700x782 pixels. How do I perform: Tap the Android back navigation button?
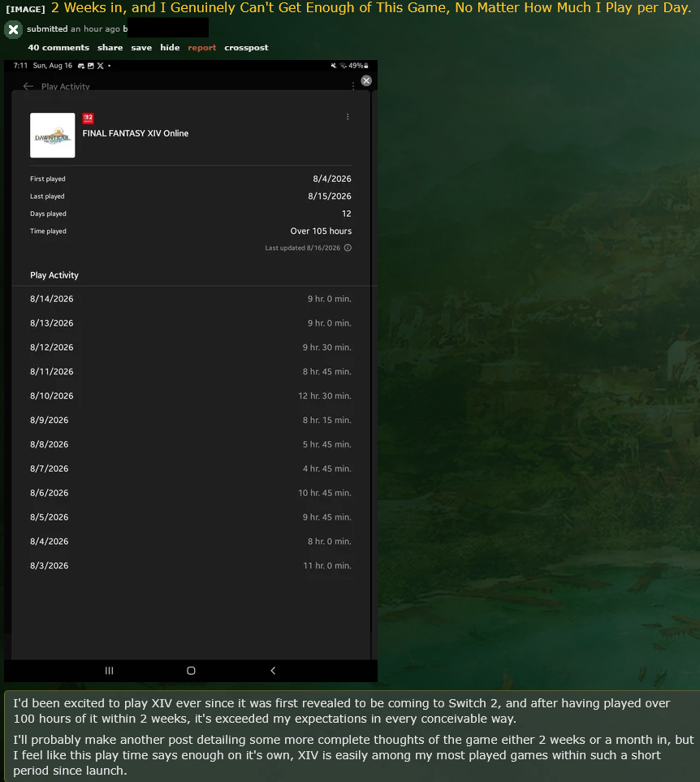(273, 671)
